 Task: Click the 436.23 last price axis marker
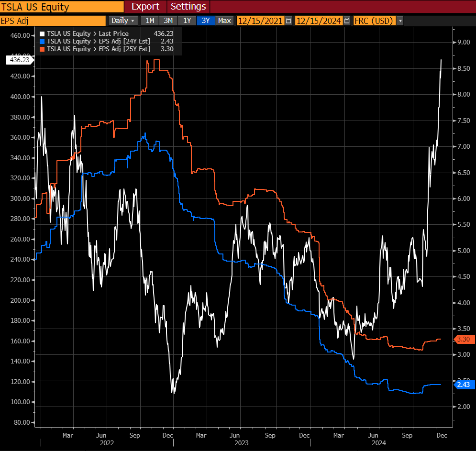pos(20,60)
